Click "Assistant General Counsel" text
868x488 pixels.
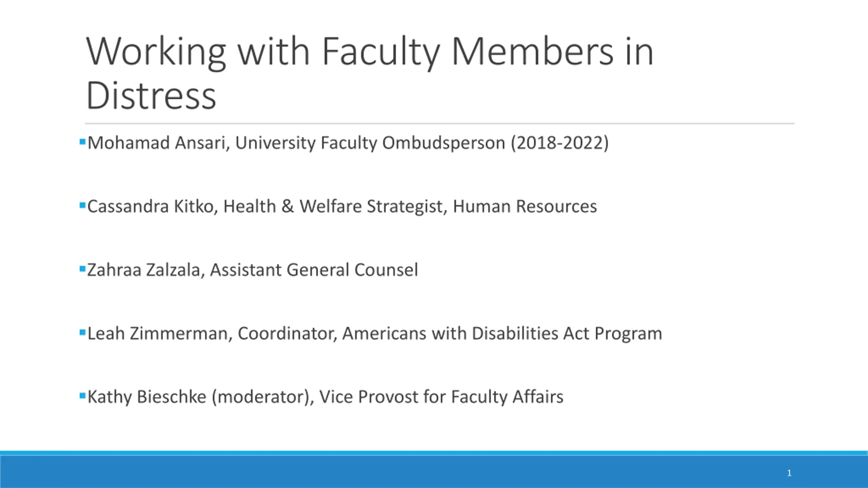click(314, 270)
